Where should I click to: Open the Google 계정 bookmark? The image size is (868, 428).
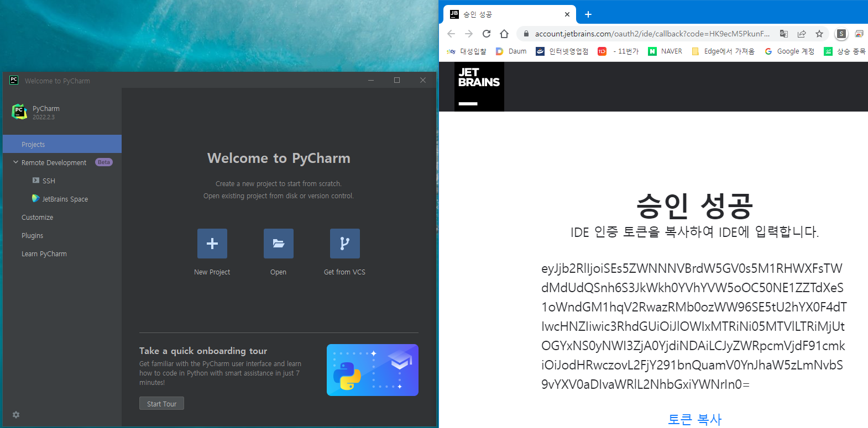789,51
